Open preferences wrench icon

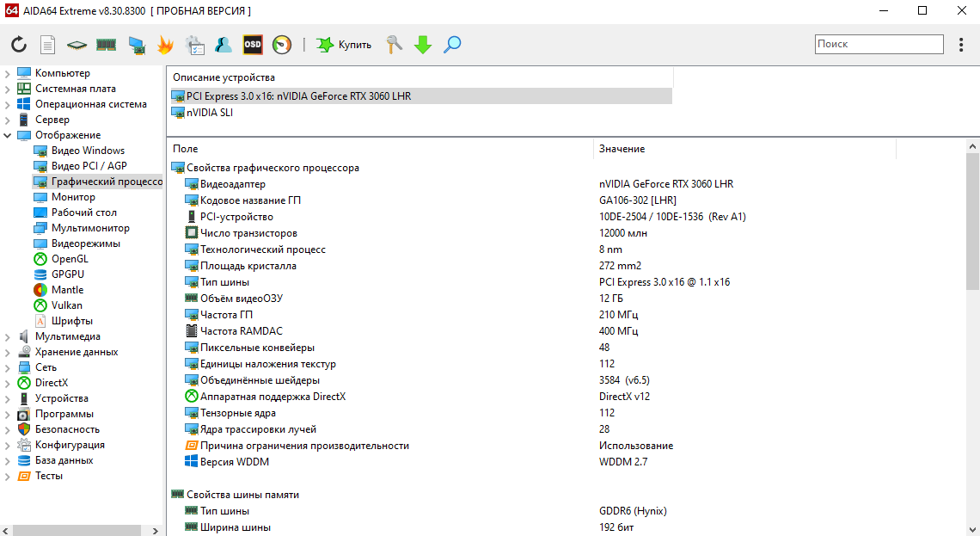click(x=394, y=45)
